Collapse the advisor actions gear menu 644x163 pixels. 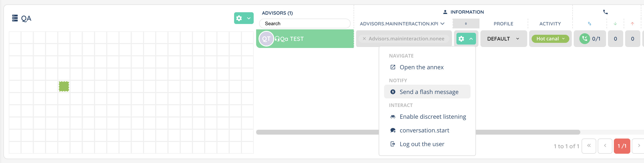(x=466, y=39)
